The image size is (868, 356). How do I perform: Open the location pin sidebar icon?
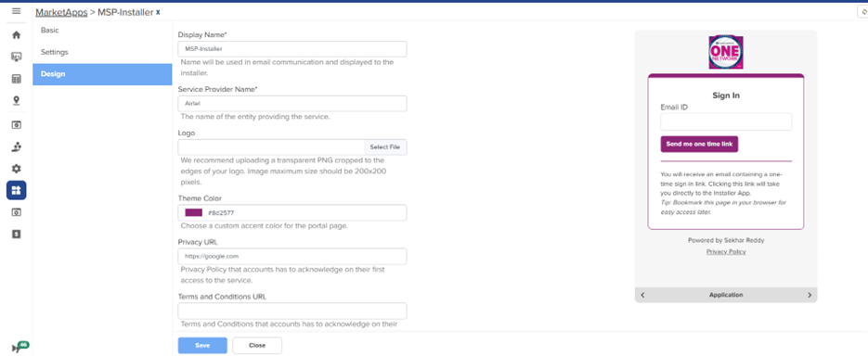point(16,101)
